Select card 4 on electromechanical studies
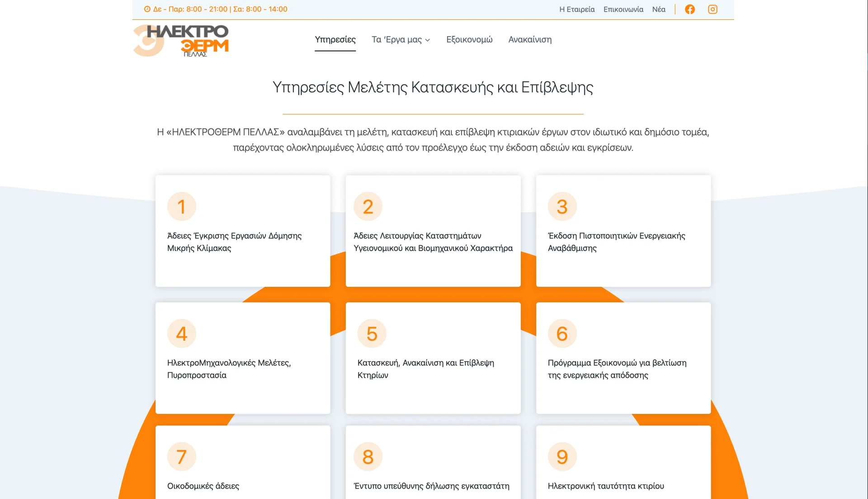The image size is (868, 499). coord(242,357)
